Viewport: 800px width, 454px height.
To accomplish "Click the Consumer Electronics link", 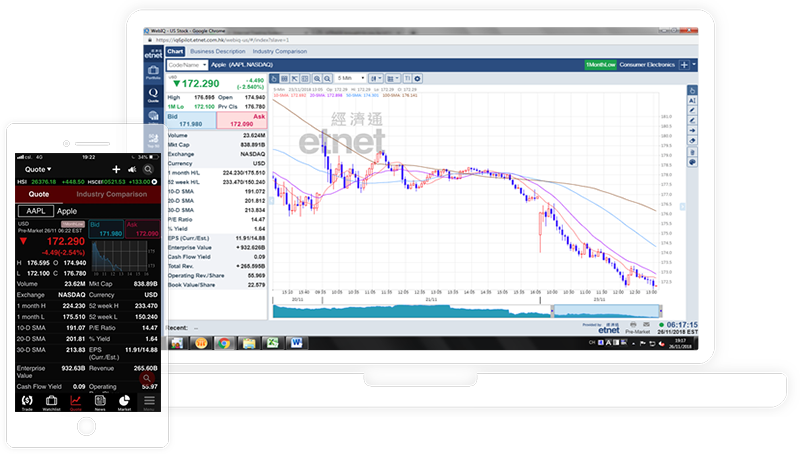I will tap(647, 65).
